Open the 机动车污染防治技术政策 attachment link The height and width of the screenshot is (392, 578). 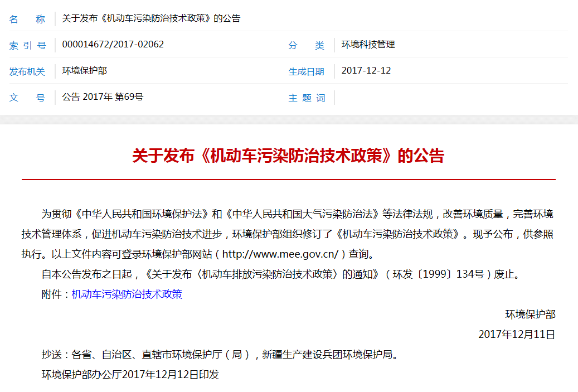point(127,294)
